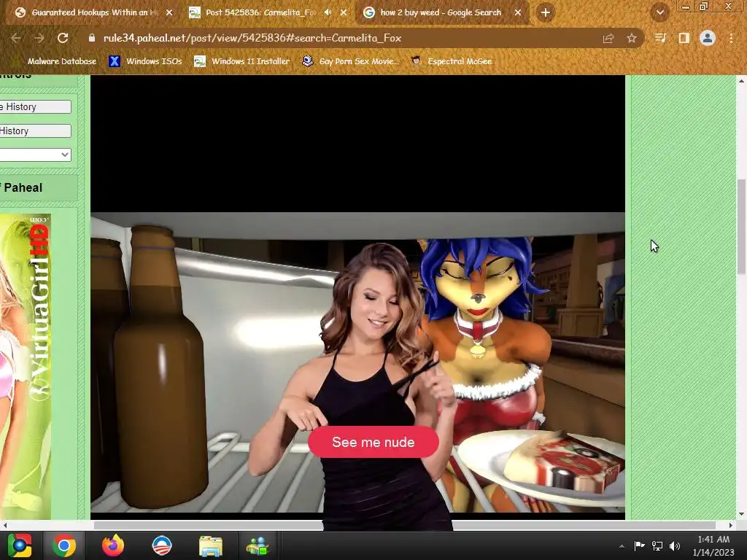Switch to the Guaranteed Hookups tab
Image resolution: width=747 pixels, height=560 pixels.
pos(93,13)
